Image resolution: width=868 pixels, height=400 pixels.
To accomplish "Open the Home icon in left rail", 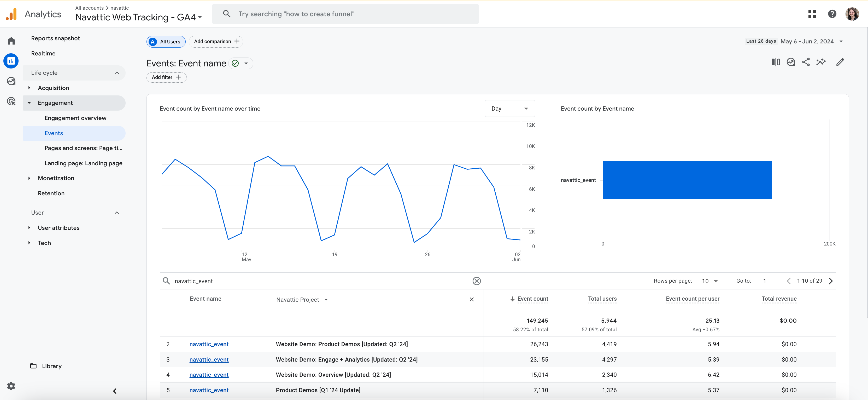I will [x=11, y=41].
